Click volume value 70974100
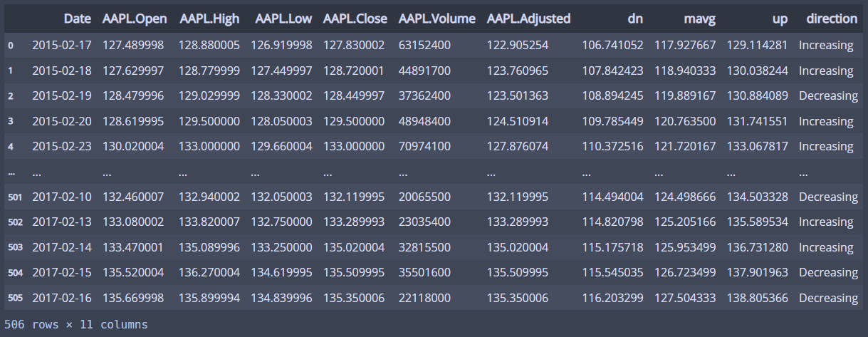This screenshot has width=868, height=337. pyautogui.click(x=425, y=146)
